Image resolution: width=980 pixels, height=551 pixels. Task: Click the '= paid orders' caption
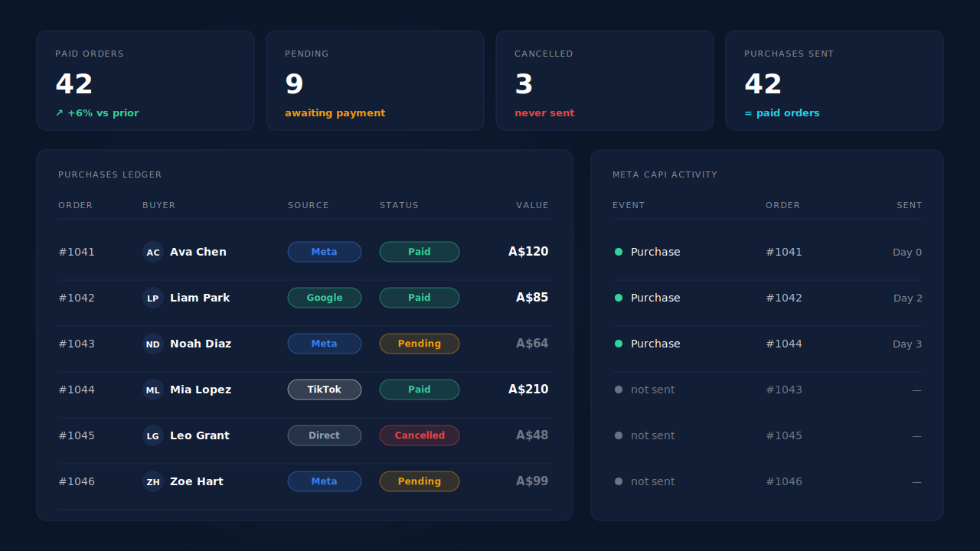(782, 113)
